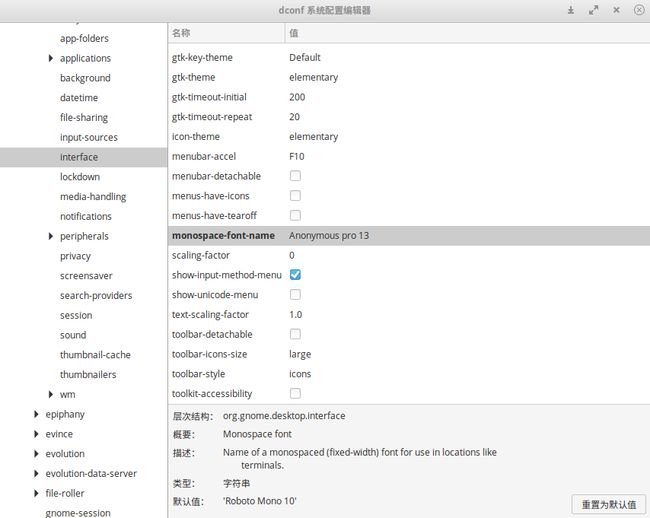Edit the icon-theme value elementary

coord(313,137)
